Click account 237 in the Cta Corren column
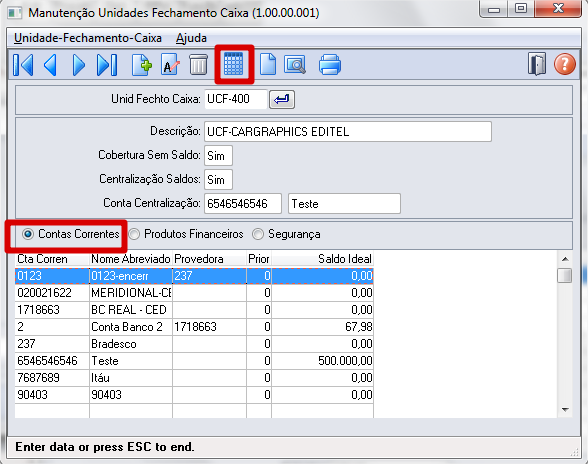Screen dimensions: 588x464 coord(52,344)
